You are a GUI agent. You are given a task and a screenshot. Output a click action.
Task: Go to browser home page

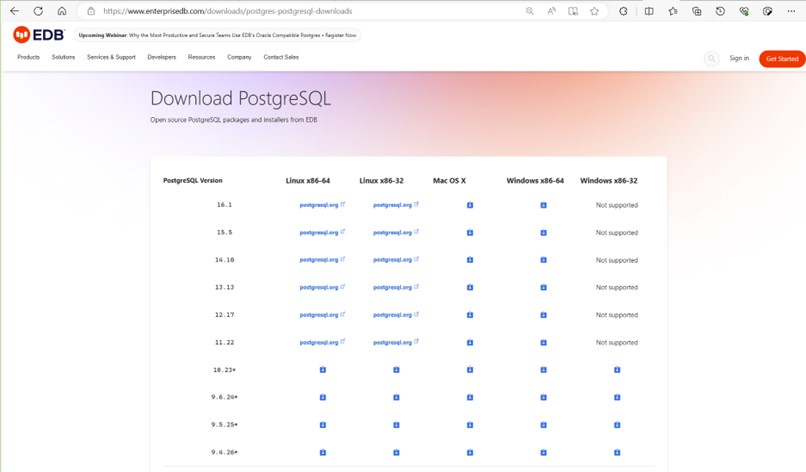[61, 11]
